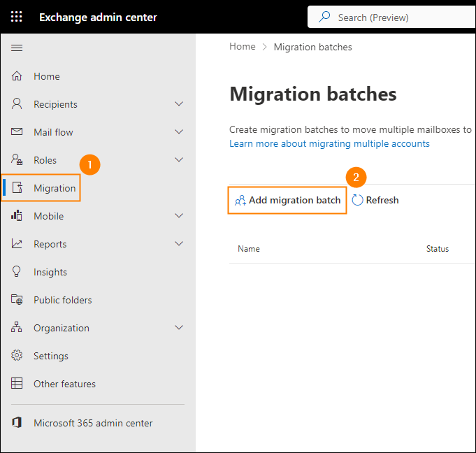Click the Refresh circular arrow icon
Screen dimensions: 476x453
(357, 200)
